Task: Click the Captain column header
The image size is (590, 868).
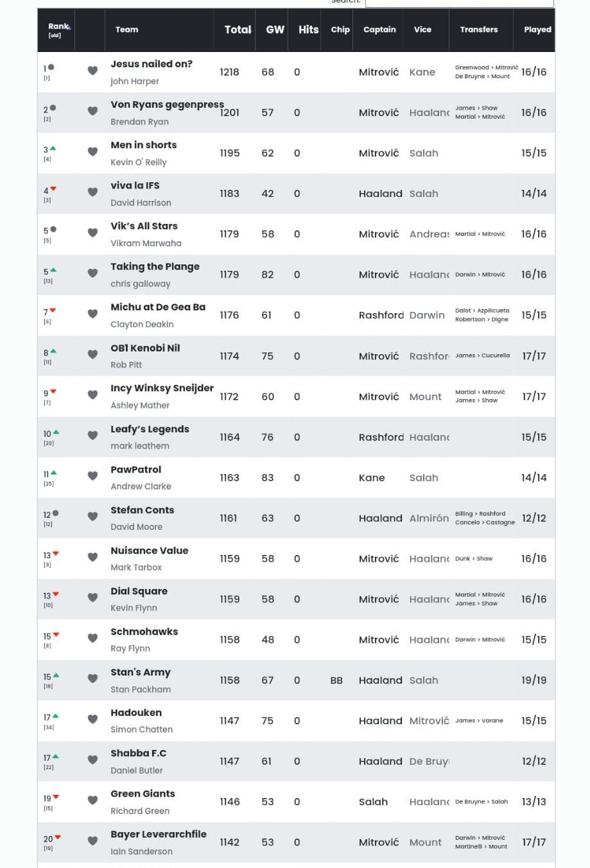Action: pyautogui.click(x=379, y=30)
